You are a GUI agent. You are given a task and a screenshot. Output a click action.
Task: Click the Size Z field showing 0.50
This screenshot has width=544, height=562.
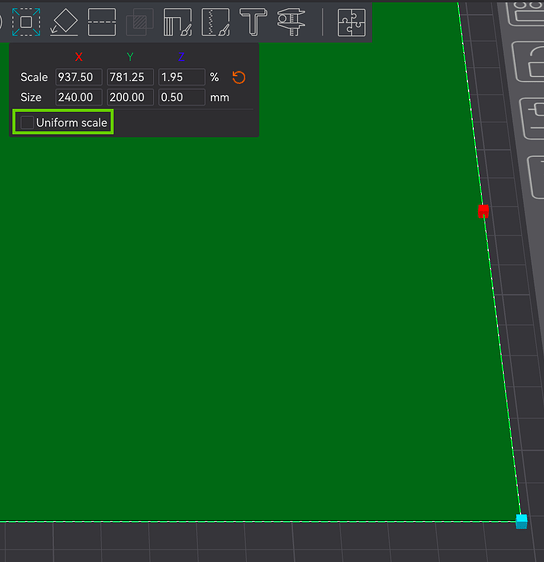click(x=182, y=97)
